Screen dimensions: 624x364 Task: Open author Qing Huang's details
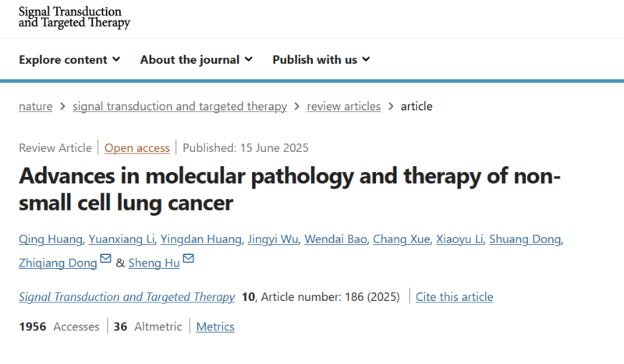[51, 239]
